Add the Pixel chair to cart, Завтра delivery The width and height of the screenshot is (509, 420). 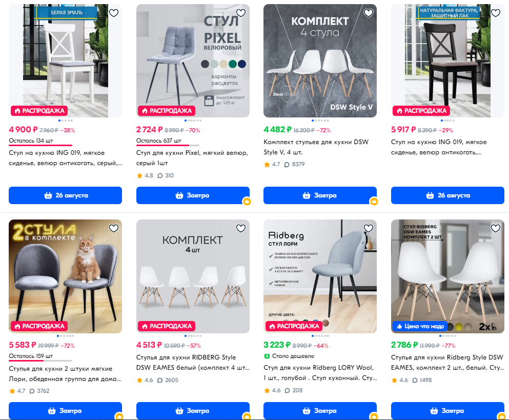pos(193,195)
